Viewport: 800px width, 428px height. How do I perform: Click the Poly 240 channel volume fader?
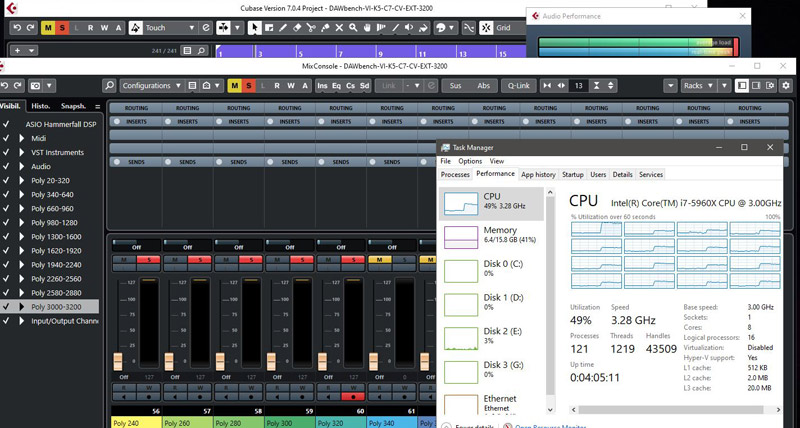coord(118,361)
